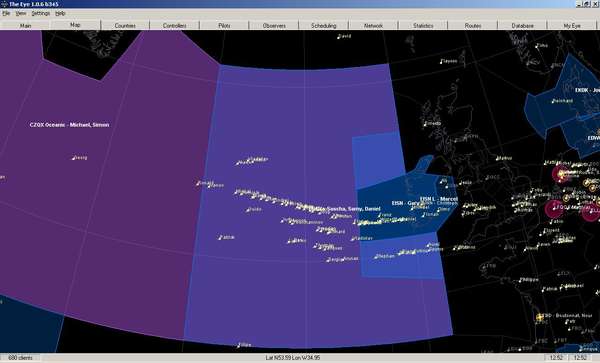Open the Pilots tab
The height and width of the screenshot is (363, 600).
coord(224,26)
